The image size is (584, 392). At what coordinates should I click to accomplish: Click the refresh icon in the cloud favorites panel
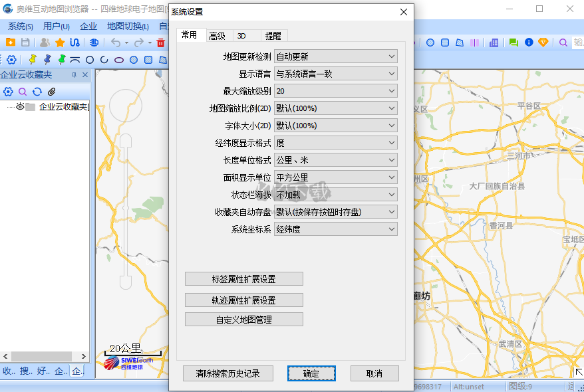pos(37,91)
